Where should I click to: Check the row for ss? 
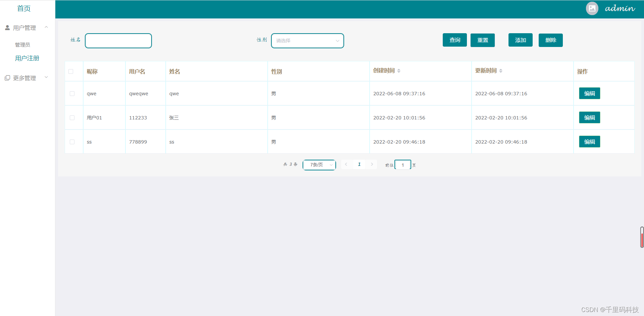[x=72, y=142]
